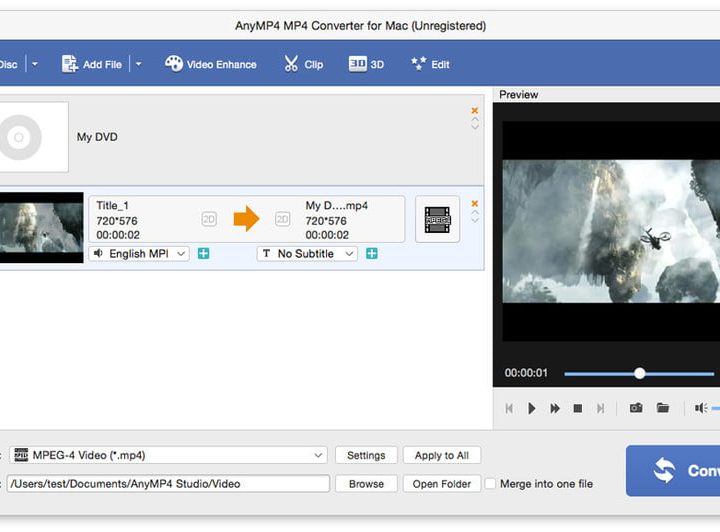Open the Edit effects tool
The height and width of the screenshot is (532, 720).
430,64
